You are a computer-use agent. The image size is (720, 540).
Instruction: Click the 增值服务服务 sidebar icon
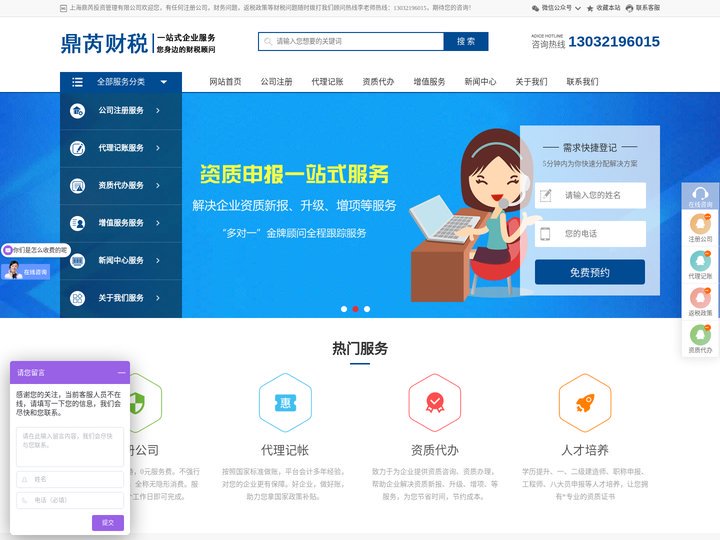(x=77, y=223)
